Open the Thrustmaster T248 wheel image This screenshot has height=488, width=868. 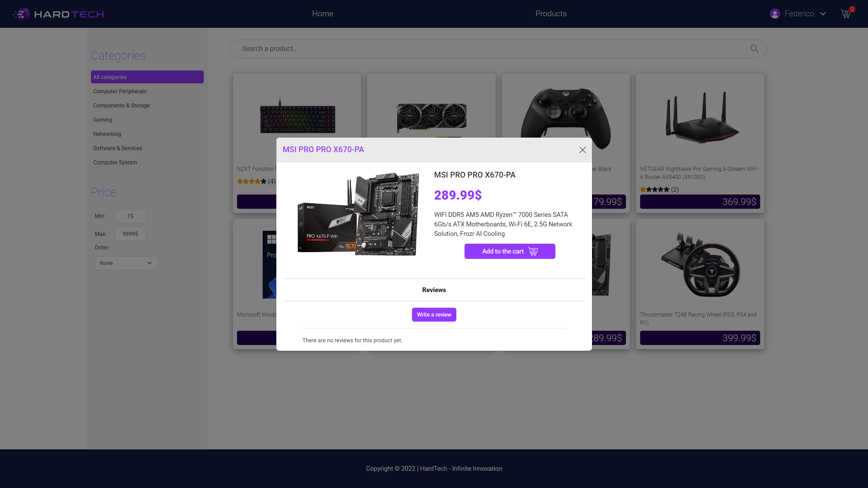(x=701, y=264)
